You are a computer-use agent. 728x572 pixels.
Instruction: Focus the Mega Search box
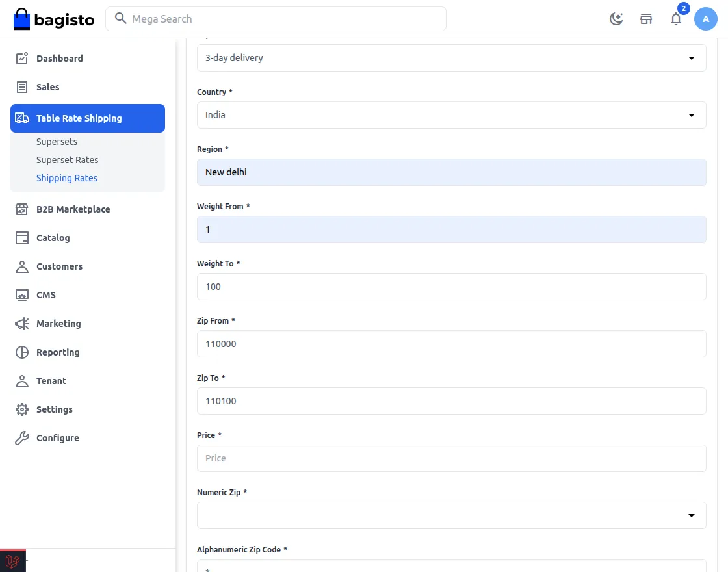[276, 19]
